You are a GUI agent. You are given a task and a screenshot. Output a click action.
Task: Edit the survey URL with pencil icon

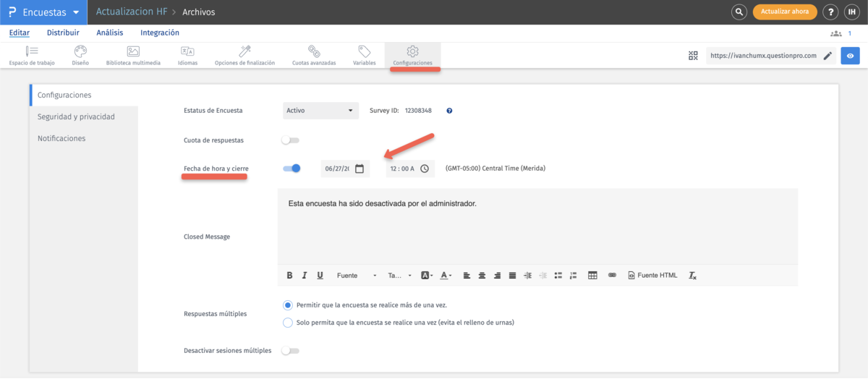click(827, 56)
